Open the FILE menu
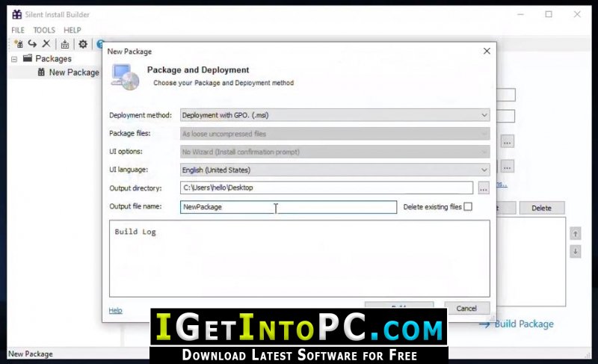The image size is (598, 364). (18, 30)
